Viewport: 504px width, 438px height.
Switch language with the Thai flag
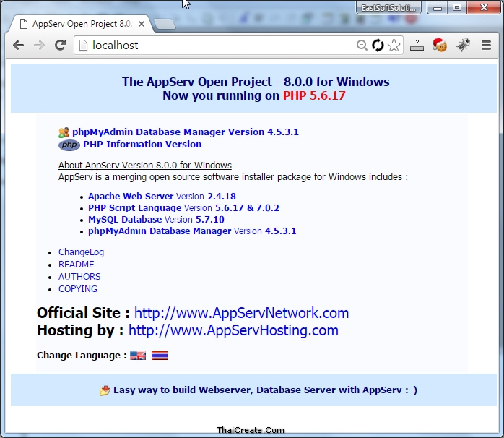point(160,356)
